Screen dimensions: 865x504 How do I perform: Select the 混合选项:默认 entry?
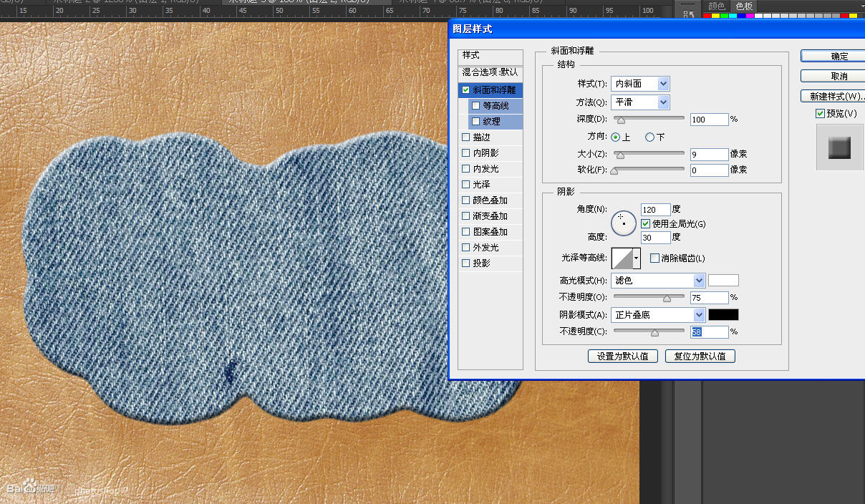coord(491,72)
